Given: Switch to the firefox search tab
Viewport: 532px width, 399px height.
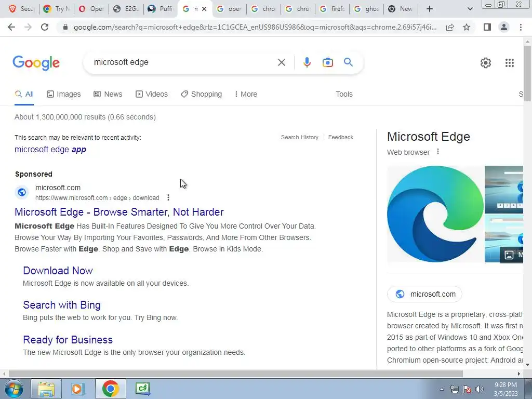Looking at the screenshot, I should click(332, 9).
